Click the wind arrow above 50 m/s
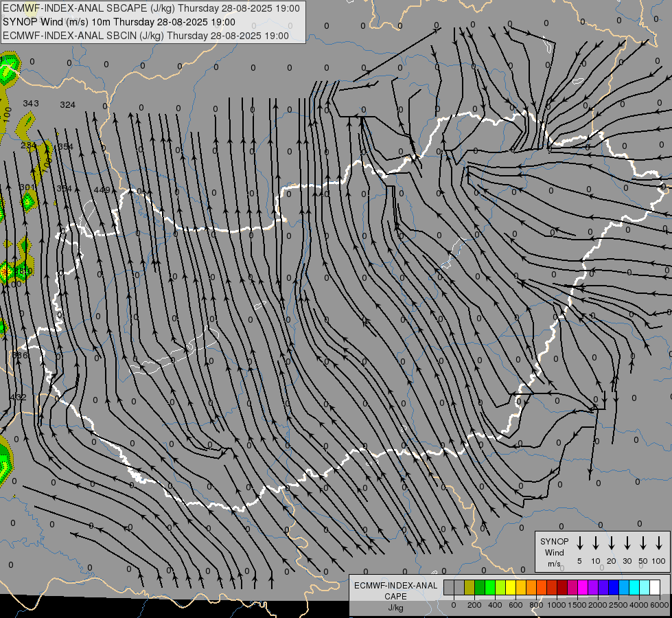Image resolution: width=672 pixels, height=618 pixels. [x=643, y=543]
